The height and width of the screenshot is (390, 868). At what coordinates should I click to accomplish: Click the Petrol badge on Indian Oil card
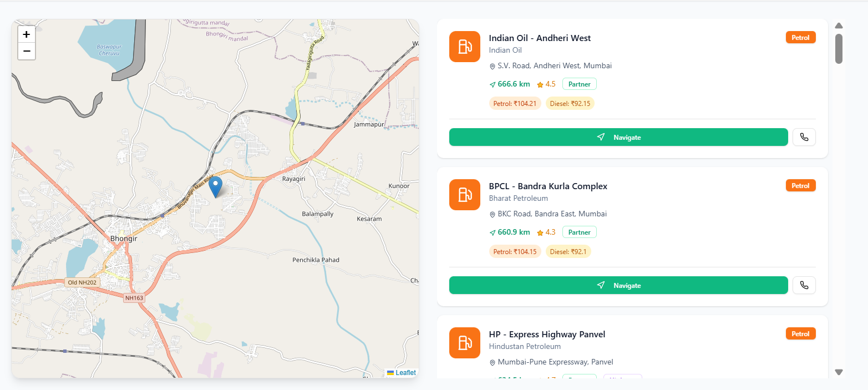[800, 38]
